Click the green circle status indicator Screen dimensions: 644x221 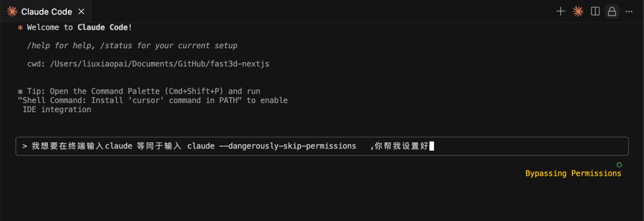tap(619, 165)
